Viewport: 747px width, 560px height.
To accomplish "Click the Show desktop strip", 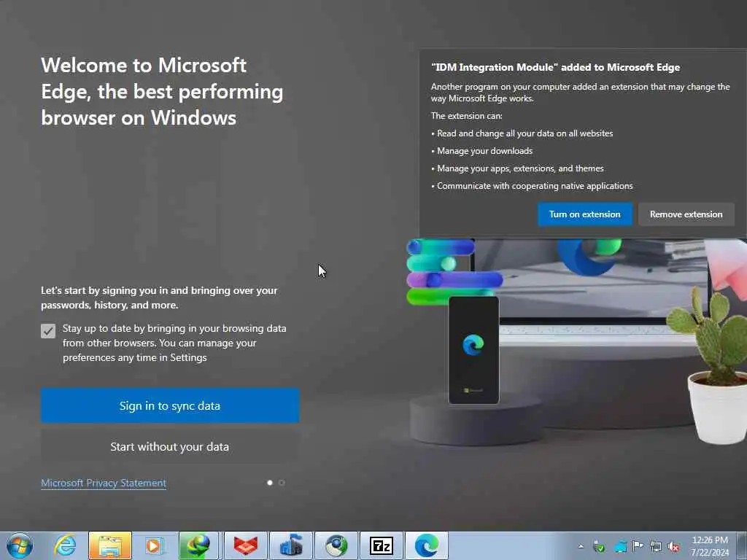I will 742,545.
